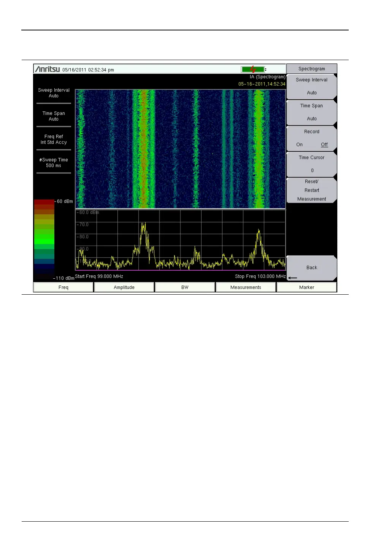Open the Marker menu tab
The width and height of the screenshot is (392, 554).
click(x=307, y=287)
